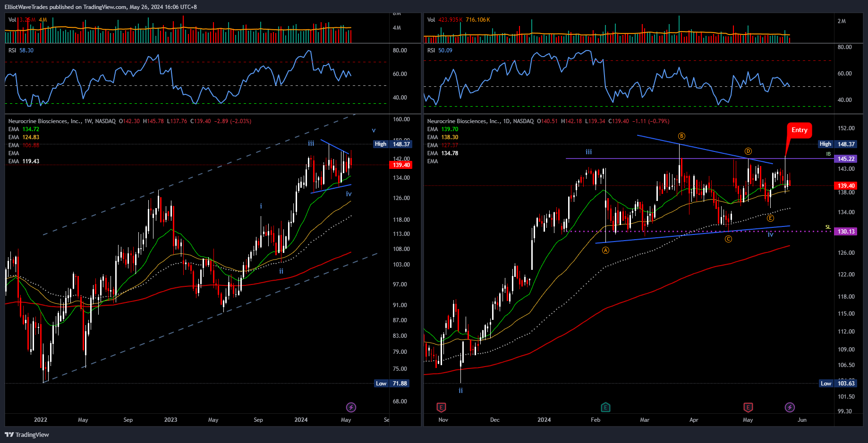Click the 145.22 IB price label
This screenshot has width=868, height=443.
click(846, 159)
